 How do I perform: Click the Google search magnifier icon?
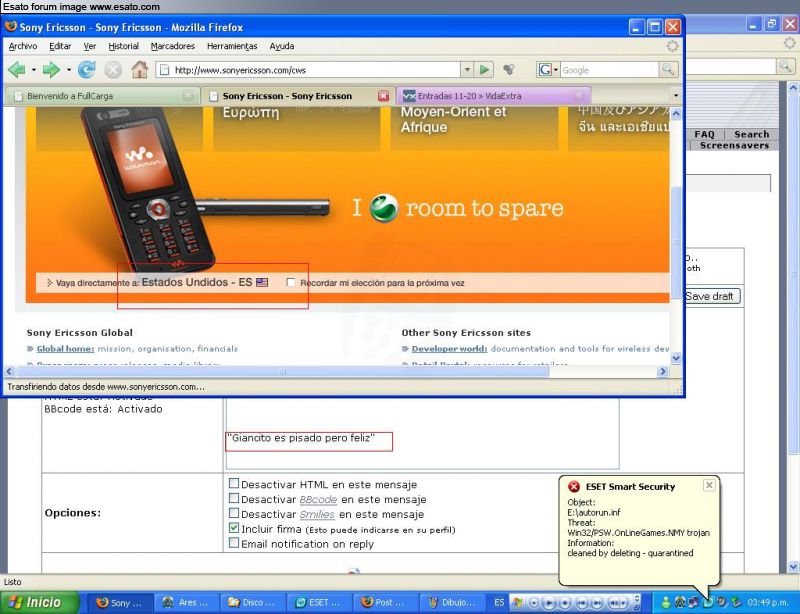668,69
